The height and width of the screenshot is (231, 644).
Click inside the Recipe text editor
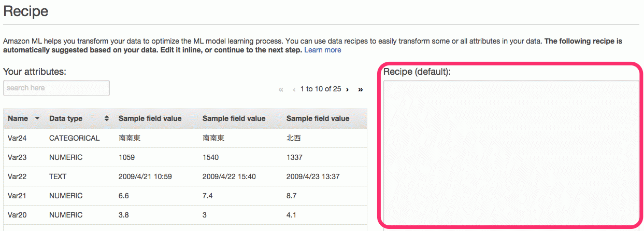pos(511,153)
